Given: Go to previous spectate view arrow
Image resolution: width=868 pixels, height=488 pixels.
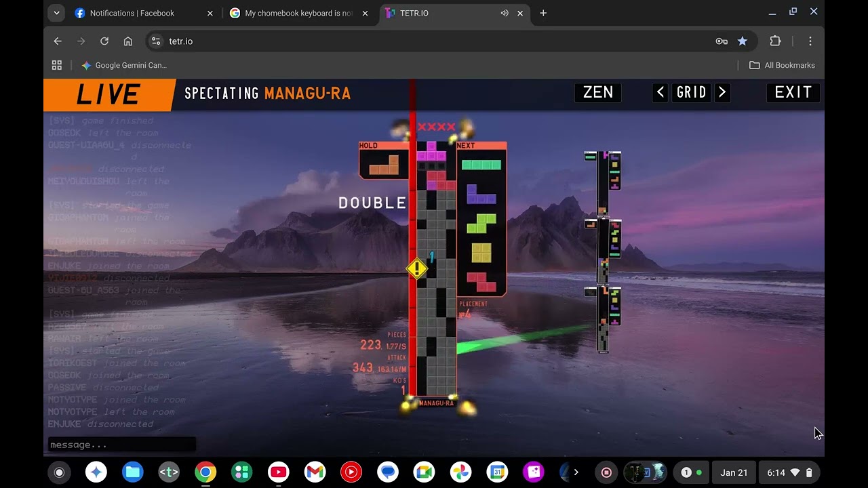Looking at the screenshot, I should [x=660, y=93].
